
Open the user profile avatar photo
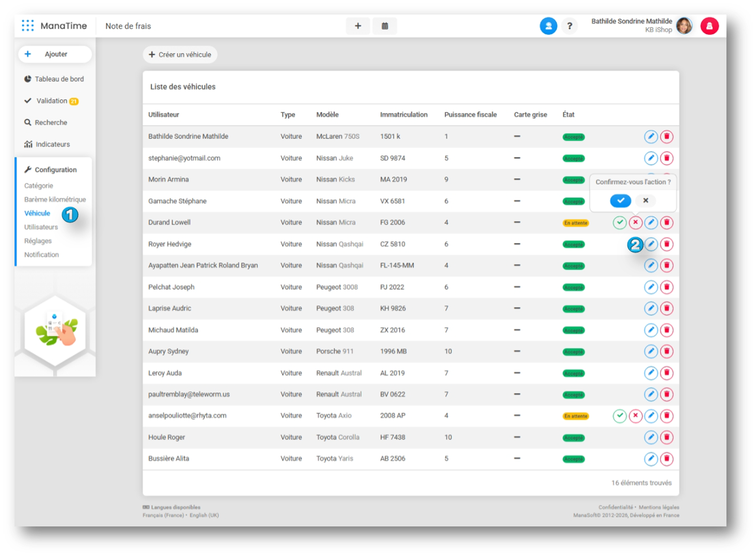tap(684, 26)
